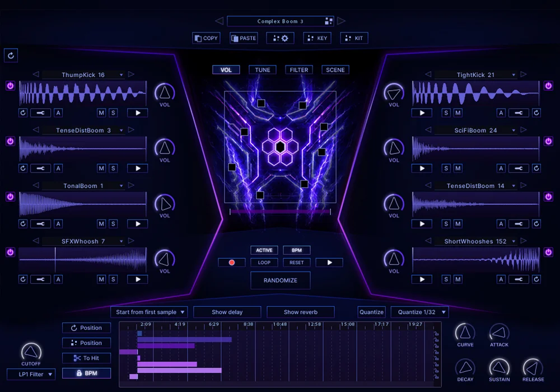This screenshot has height=392, width=560.
Task: Click the Quantize button
Action: [371, 312]
